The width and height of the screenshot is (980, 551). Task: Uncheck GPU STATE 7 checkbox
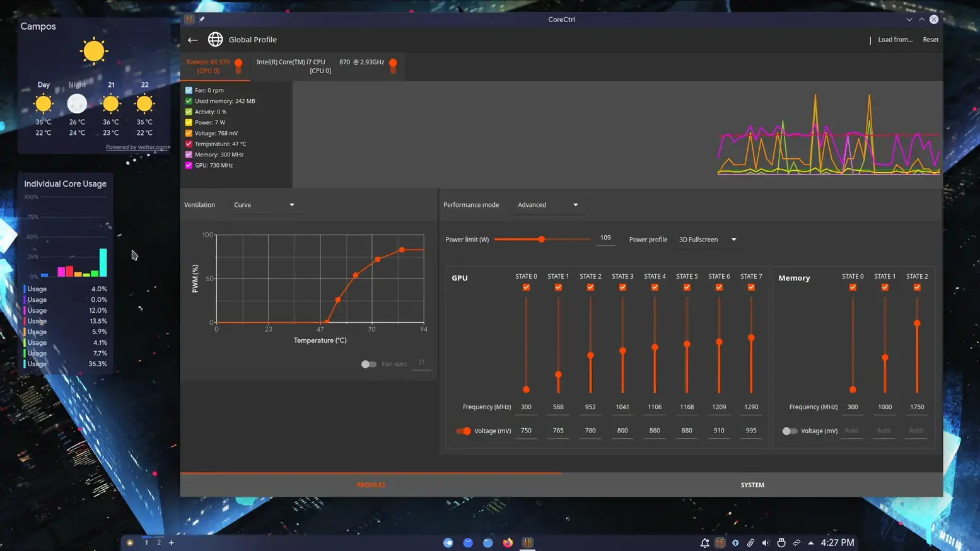pyautogui.click(x=751, y=287)
